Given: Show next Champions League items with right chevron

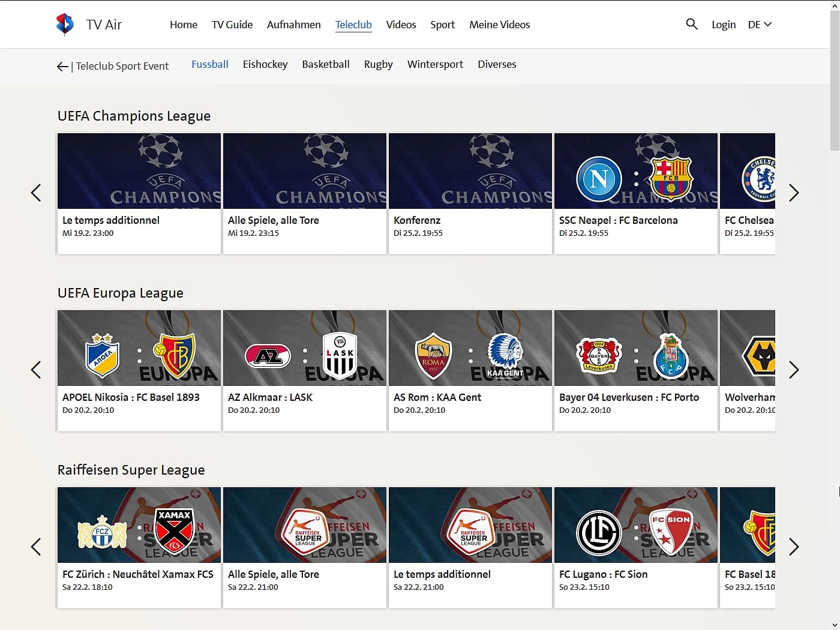Looking at the screenshot, I should [x=794, y=193].
